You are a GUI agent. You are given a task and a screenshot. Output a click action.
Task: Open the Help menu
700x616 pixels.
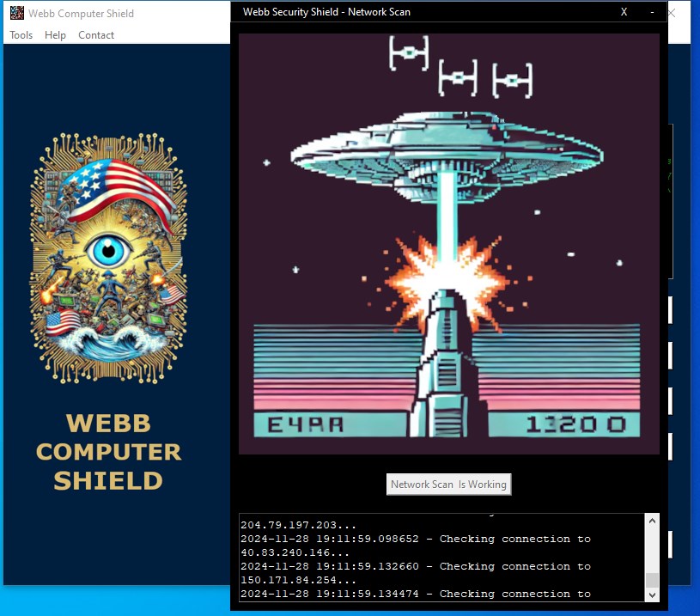pos(55,35)
